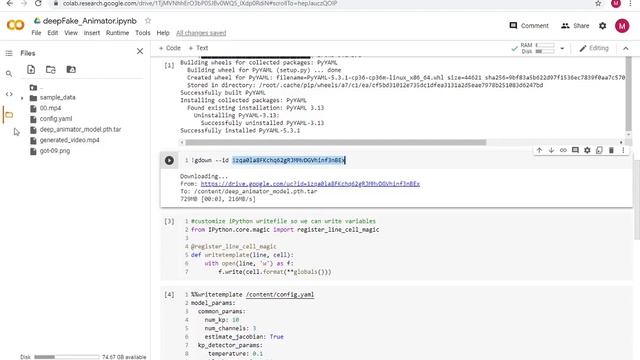Screen dimensions: 640x360
Task: Click vertical scrollbar of output cell
Action: tap(628, 94)
